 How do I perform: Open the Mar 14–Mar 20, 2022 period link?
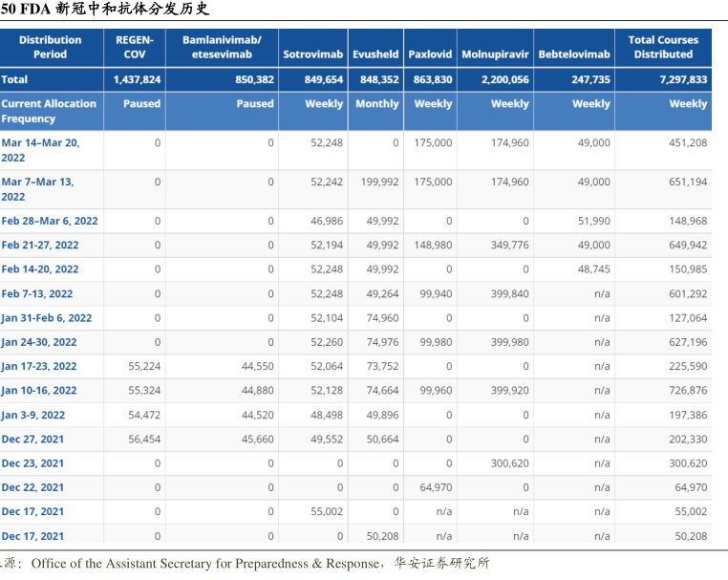(40, 150)
